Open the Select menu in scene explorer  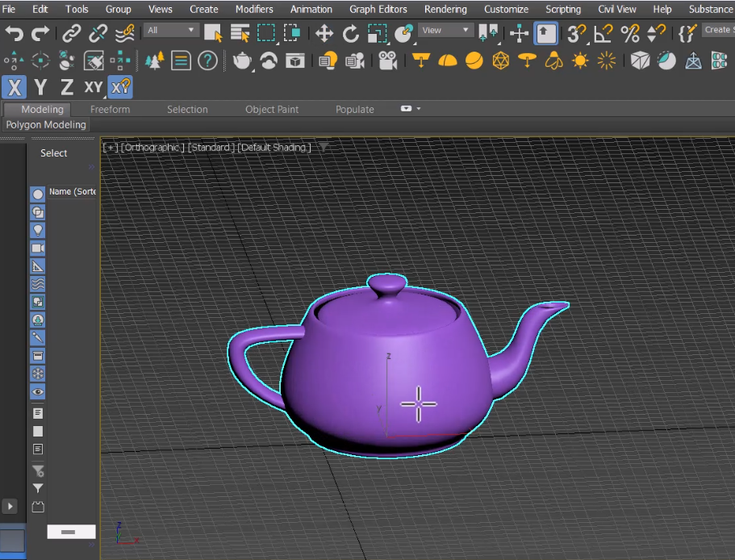(53, 153)
